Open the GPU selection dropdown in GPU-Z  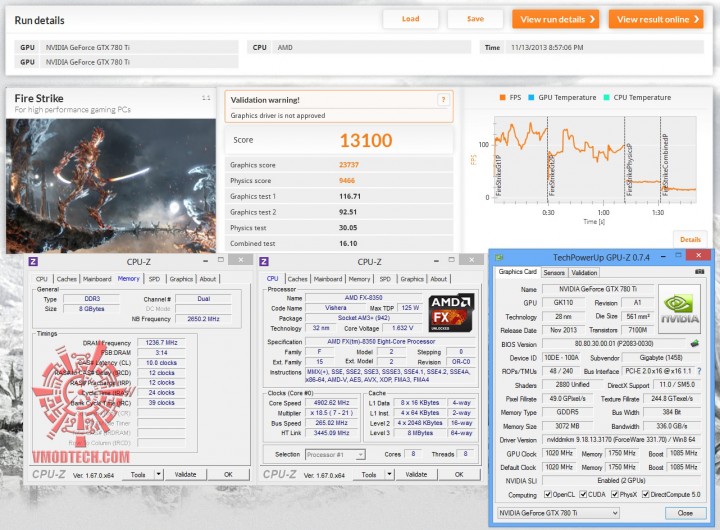[558, 513]
